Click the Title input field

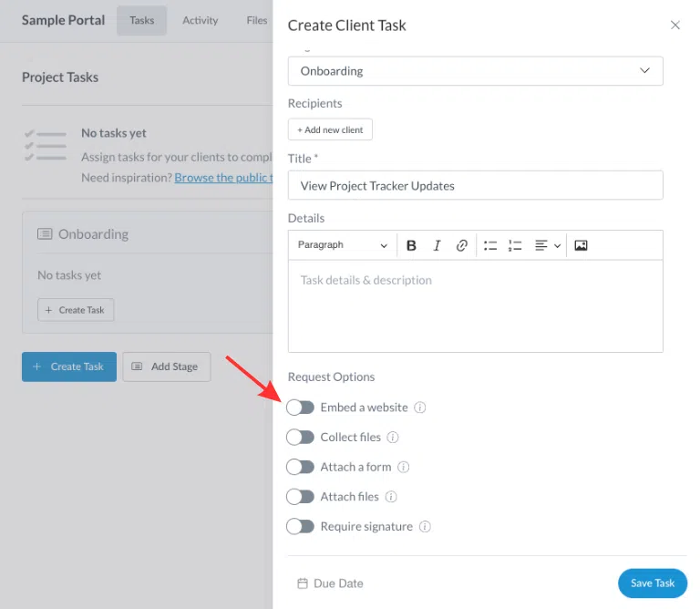coord(475,186)
